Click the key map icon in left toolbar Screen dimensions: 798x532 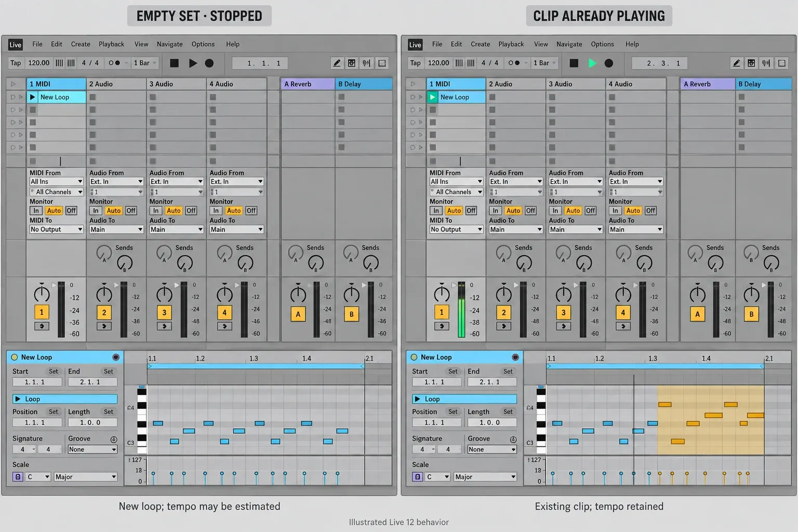tap(352, 63)
